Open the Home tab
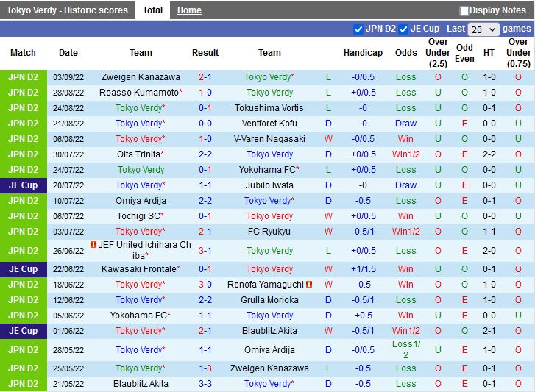The height and width of the screenshot is (392, 535). [x=189, y=10]
